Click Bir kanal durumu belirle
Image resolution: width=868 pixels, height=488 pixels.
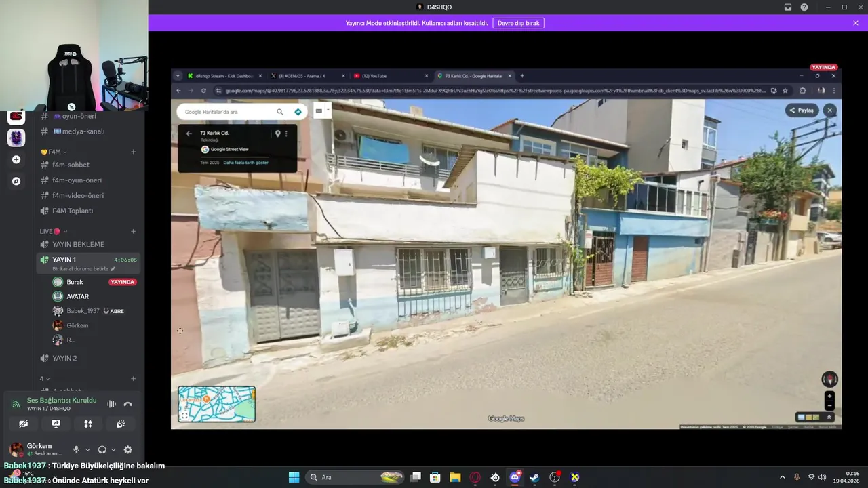click(83, 269)
